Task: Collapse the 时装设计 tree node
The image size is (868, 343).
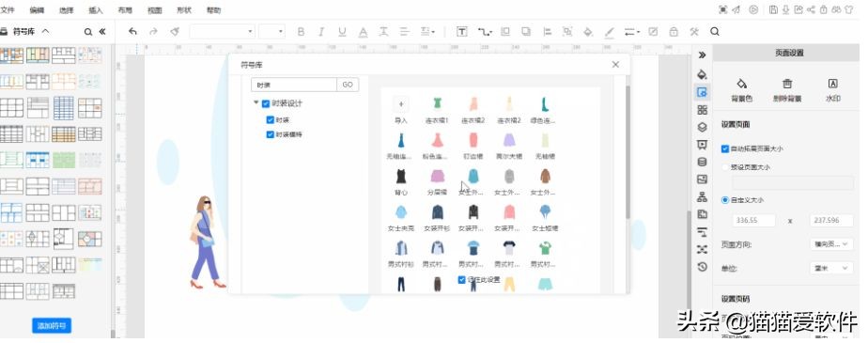Action: click(256, 103)
